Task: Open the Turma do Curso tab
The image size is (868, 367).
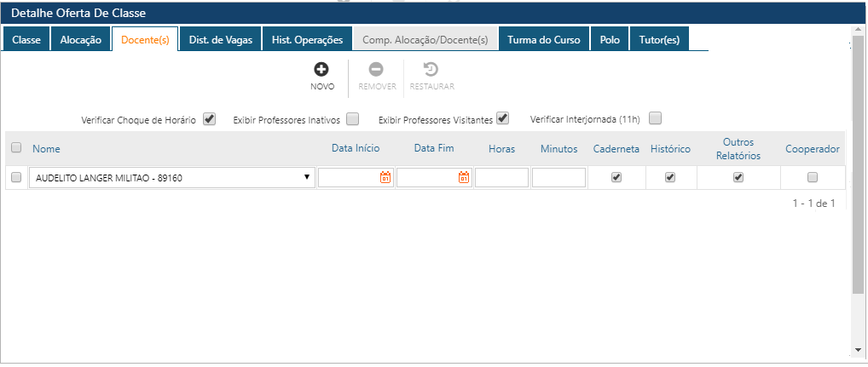Action: (543, 40)
